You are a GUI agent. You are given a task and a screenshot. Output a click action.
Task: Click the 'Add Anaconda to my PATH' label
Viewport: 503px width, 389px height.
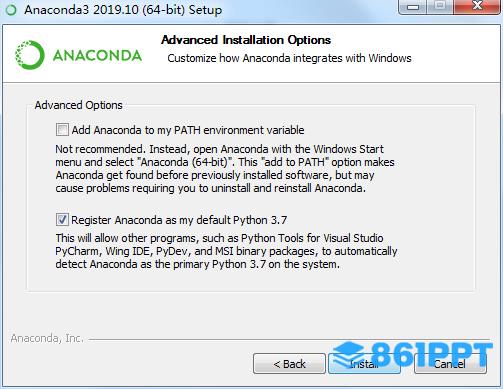click(x=188, y=130)
